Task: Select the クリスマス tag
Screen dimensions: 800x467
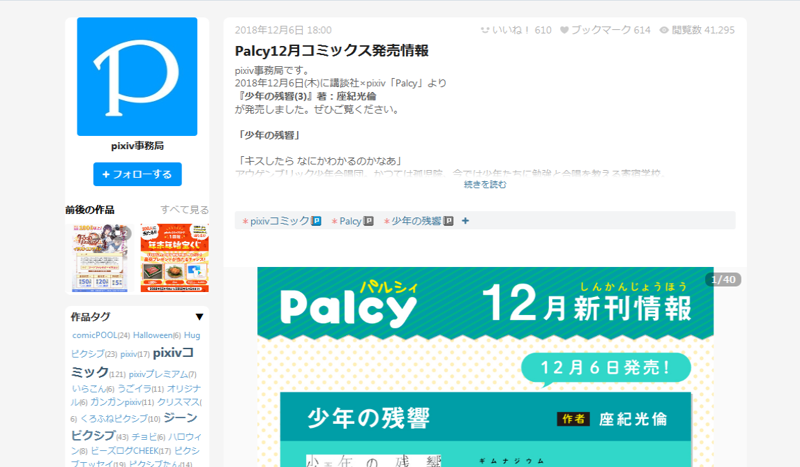Action: [178, 402]
